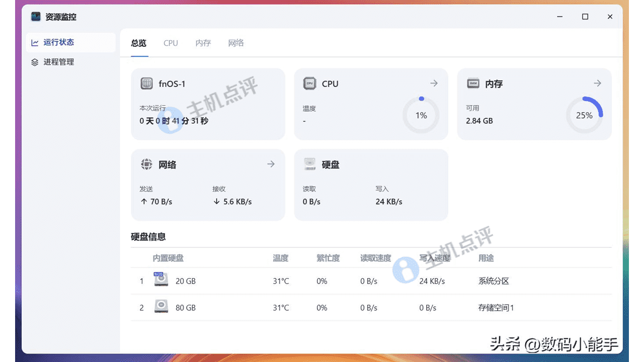Screen dimensions: 644x362
Task: Select the 内存 tab
Action: click(x=203, y=43)
